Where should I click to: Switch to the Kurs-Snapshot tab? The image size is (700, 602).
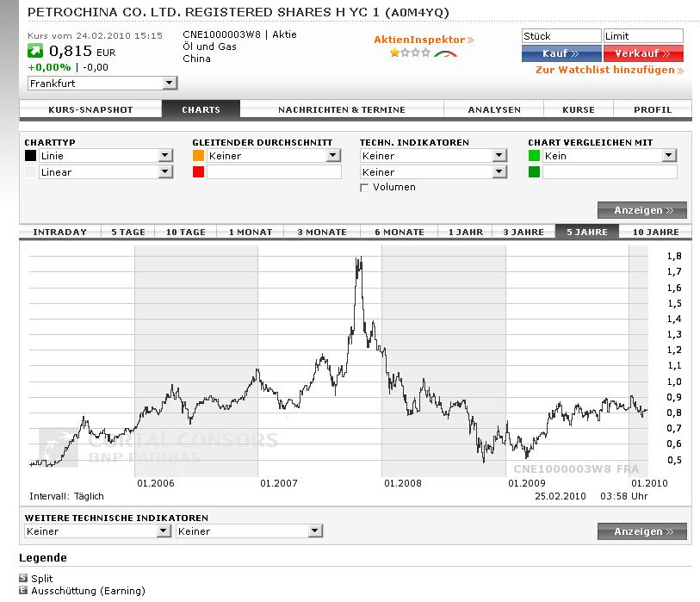[90, 109]
